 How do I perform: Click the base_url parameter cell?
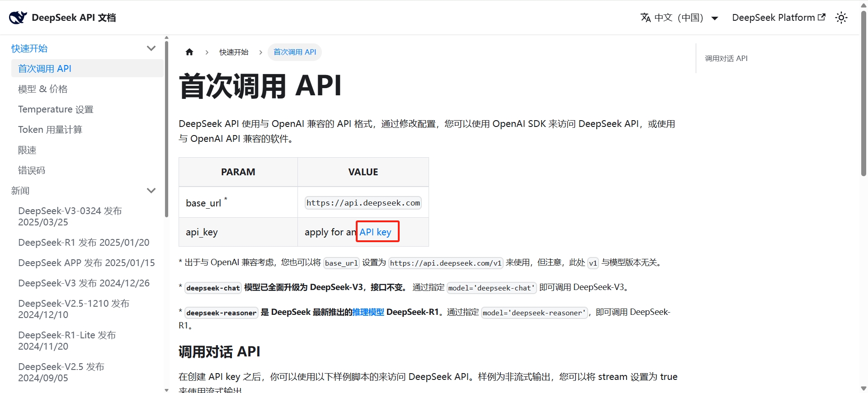238,202
